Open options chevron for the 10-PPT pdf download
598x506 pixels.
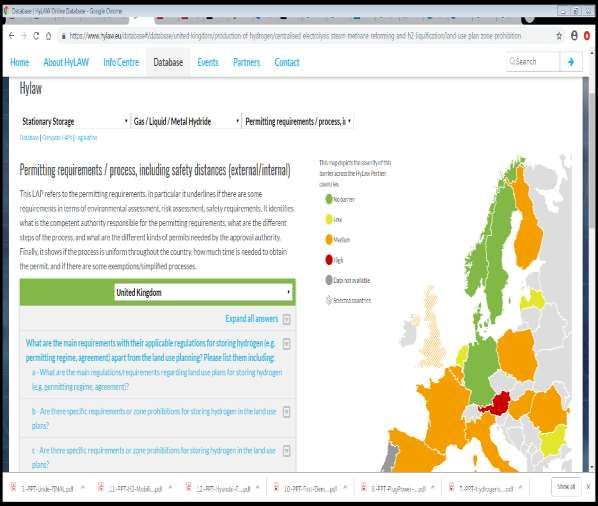pos(345,488)
